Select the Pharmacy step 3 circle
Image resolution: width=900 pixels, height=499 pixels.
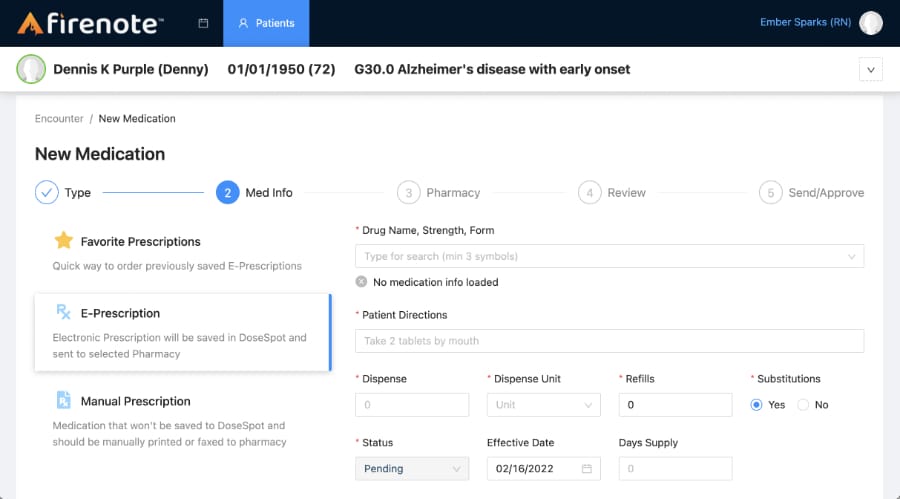[x=409, y=192]
